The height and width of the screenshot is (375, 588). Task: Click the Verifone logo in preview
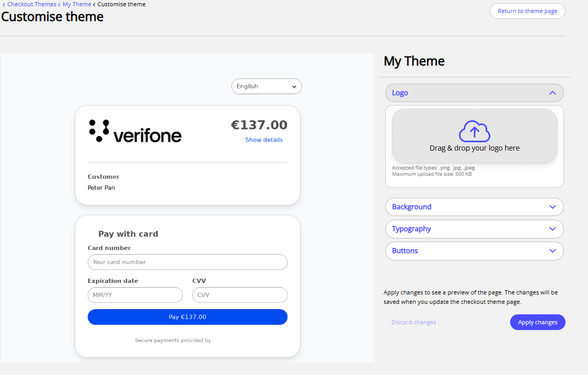(135, 131)
